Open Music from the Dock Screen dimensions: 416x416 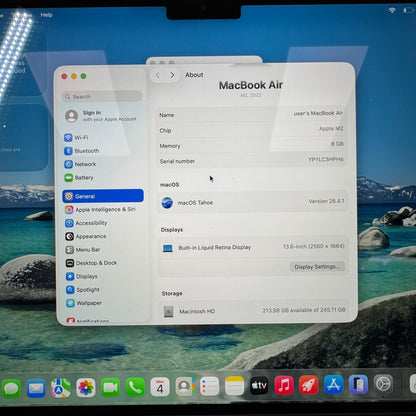pos(284,385)
